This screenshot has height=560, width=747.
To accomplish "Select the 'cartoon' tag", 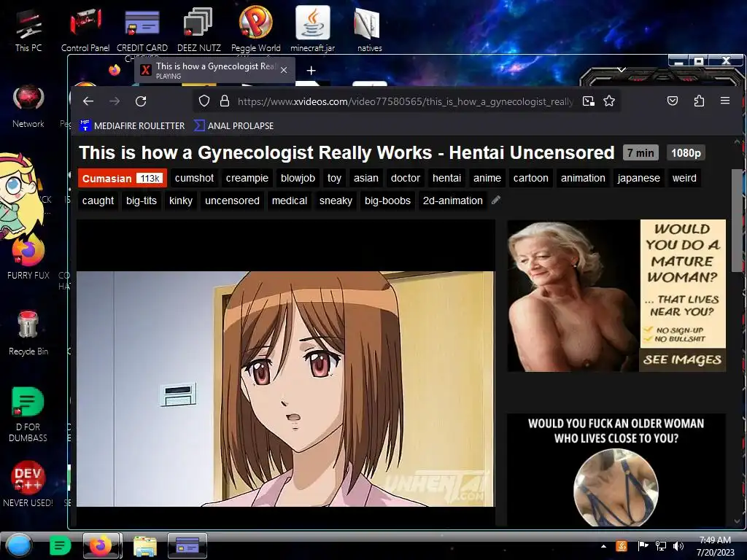I will coord(531,178).
